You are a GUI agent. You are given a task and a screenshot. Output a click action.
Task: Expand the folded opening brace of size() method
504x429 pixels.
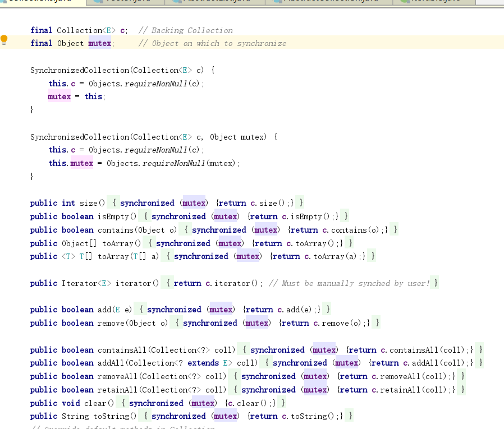(x=114, y=203)
